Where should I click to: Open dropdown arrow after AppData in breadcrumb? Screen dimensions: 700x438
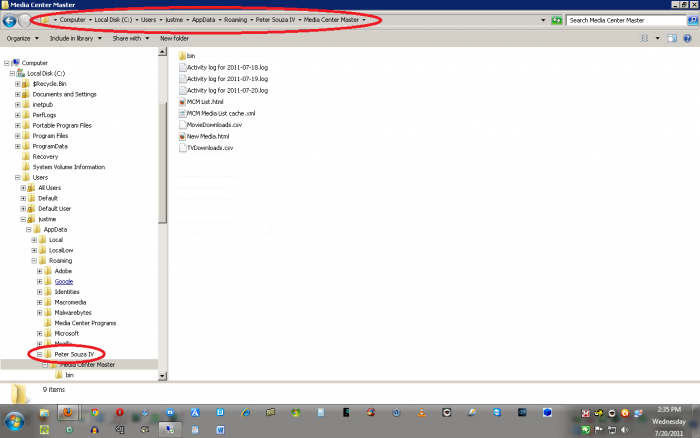[220, 20]
